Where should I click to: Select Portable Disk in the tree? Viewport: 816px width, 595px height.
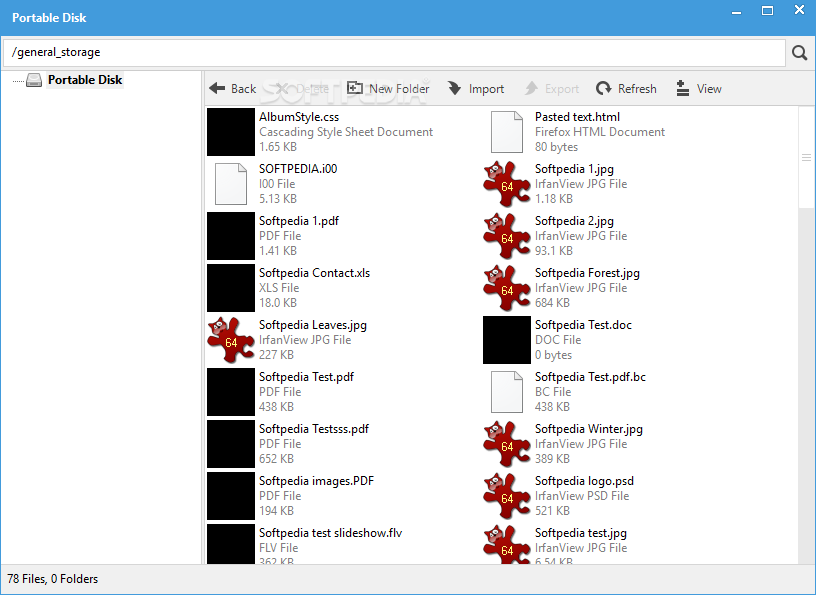click(x=85, y=80)
